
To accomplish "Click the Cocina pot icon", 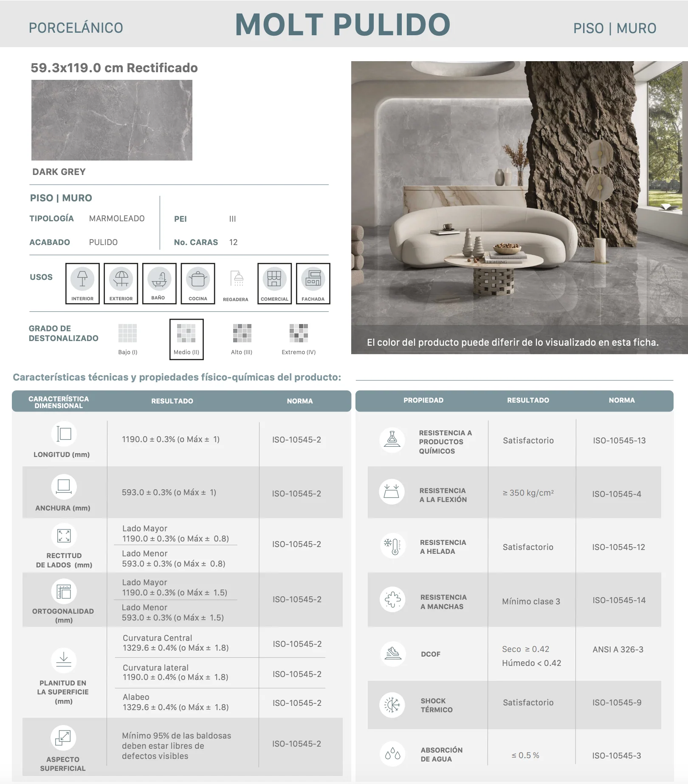I will [x=198, y=279].
